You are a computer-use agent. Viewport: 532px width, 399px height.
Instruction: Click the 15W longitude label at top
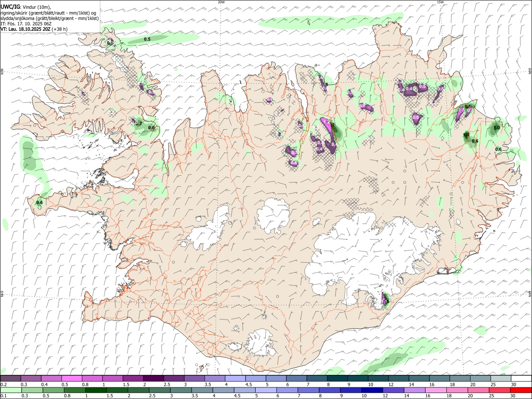(x=440, y=2)
